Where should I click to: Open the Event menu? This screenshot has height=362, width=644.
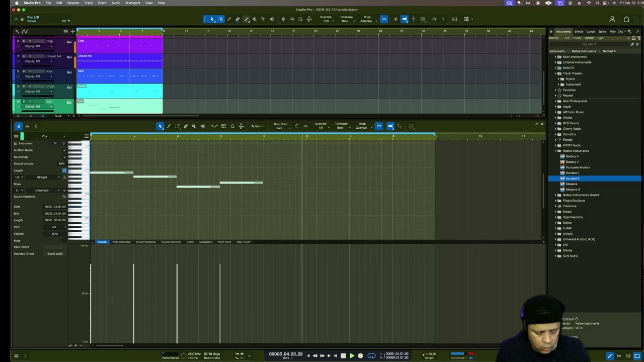[x=102, y=3]
